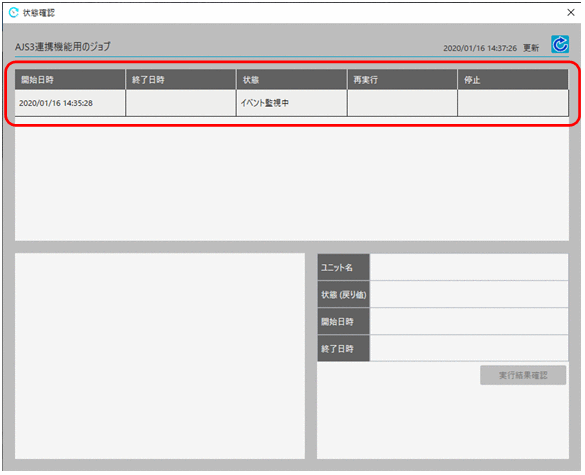Click the AJS3連携機能用のジョブ heading
The width and height of the screenshot is (585, 475).
[x=63, y=47]
